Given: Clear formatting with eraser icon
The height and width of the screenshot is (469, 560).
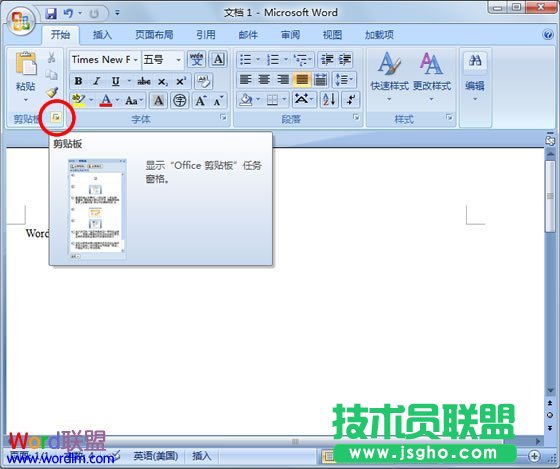Looking at the screenshot, I should coord(204,81).
